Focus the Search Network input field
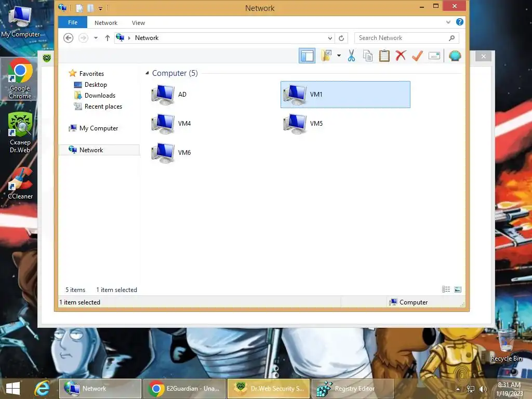 [402, 38]
